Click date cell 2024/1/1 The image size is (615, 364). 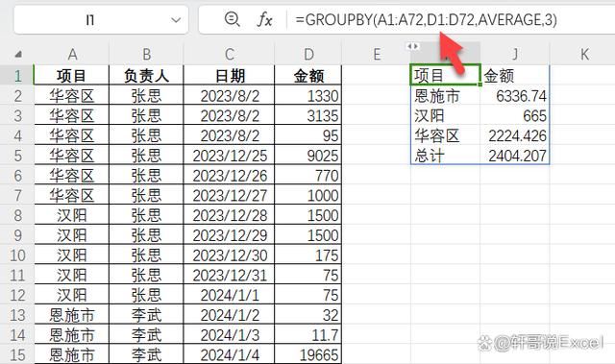229,295
